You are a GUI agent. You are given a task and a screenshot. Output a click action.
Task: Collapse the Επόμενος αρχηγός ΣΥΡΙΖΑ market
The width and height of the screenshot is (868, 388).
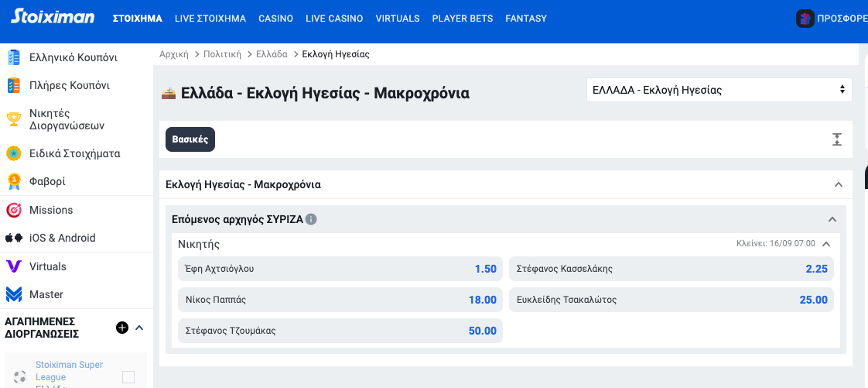click(832, 219)
